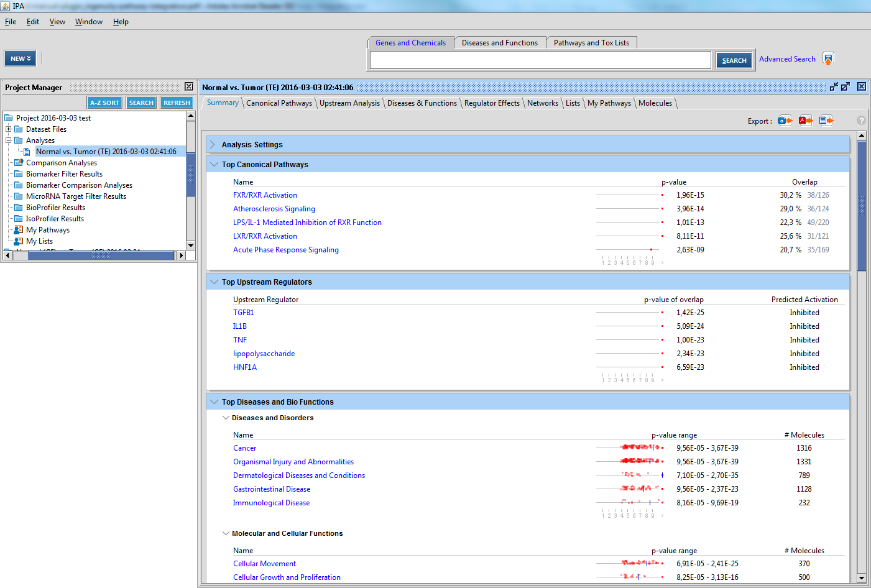Click the summary pane vertical scrollbar thumb

click(862, 206)
